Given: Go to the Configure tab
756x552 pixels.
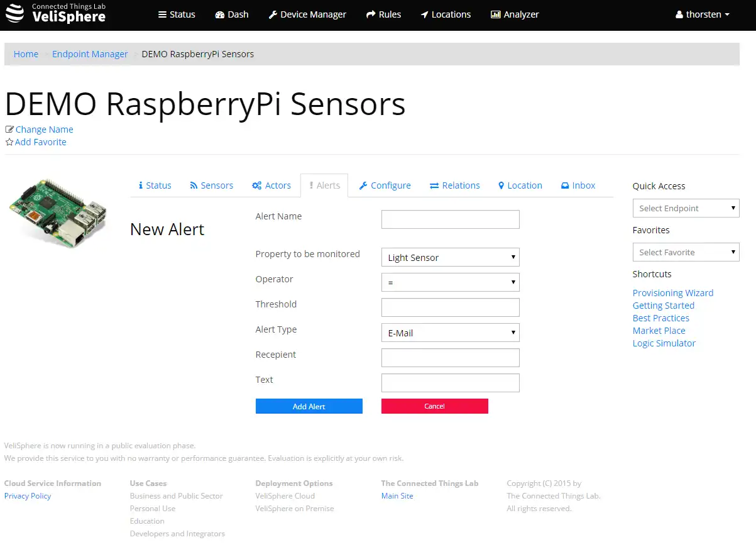Looking at the screenshot, I should (385, 185).
